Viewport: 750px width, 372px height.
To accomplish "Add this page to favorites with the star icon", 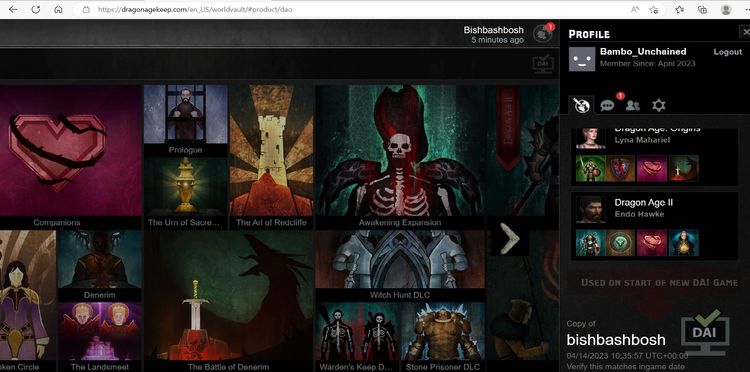I will point(654,10).
